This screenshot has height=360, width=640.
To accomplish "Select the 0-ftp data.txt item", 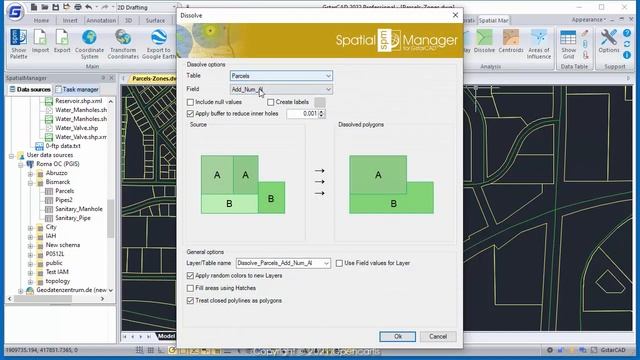I will [58, 146].
